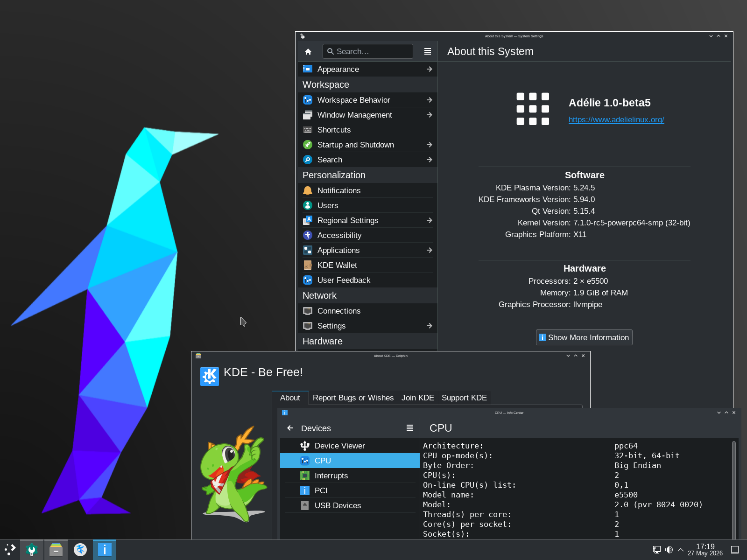747x560 pixels.
Task: Click the User Feedback icon
Action: click(308, 280)
